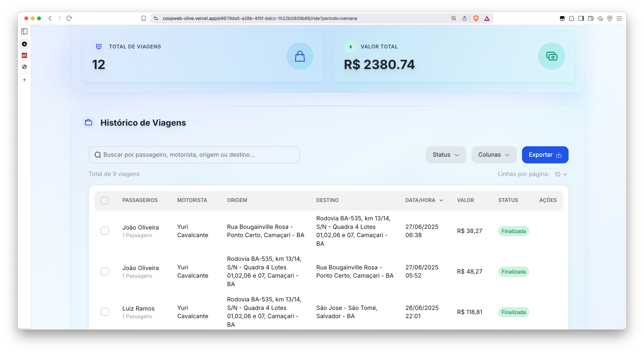Bookmark this page using the bookmark icon
The height and width of the screenshot is (353, 644).
click(x=144, y=18)
